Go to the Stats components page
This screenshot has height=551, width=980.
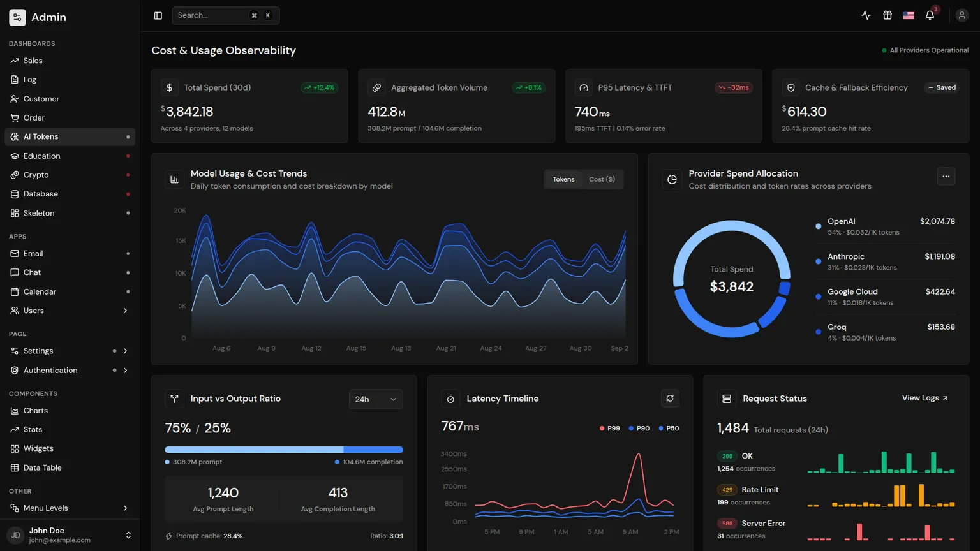(x=70, y=430)
